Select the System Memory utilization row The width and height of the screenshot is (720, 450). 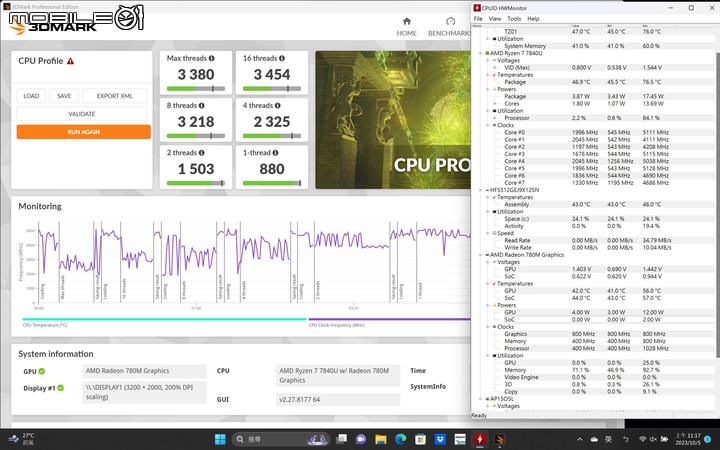(x=597, y=46)
